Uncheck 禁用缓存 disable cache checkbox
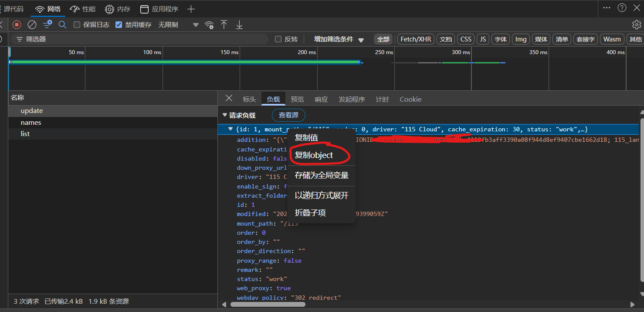This screenshot has height=312, width=644. tap(119, 25)
